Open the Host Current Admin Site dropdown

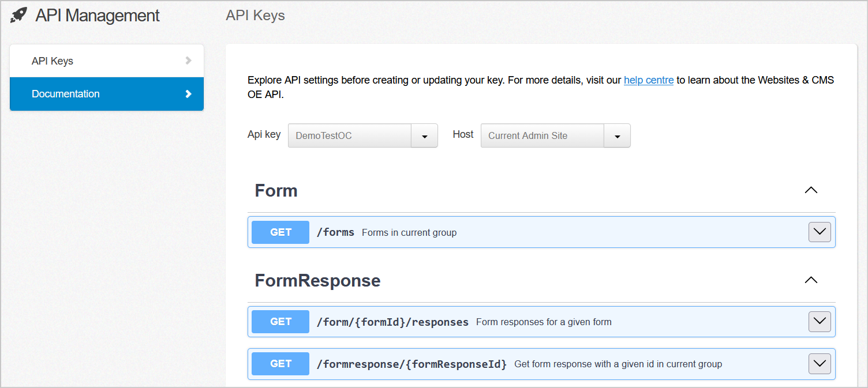(x=556, y=135)
